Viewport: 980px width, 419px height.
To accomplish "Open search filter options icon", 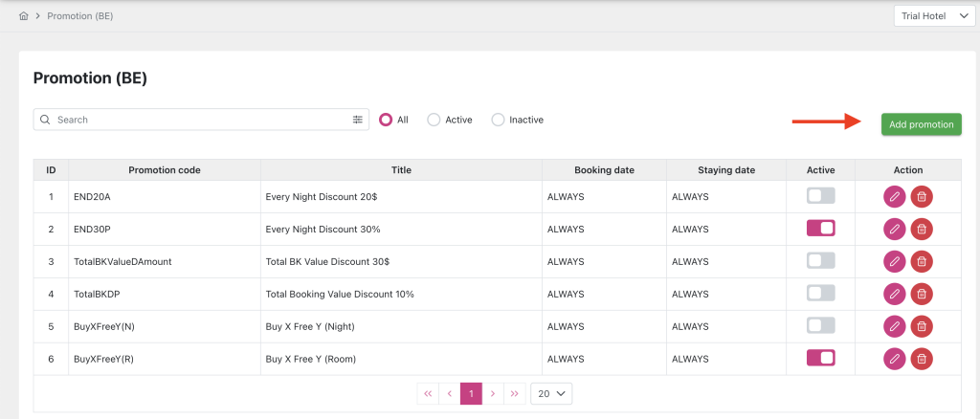I will [358, 120].
